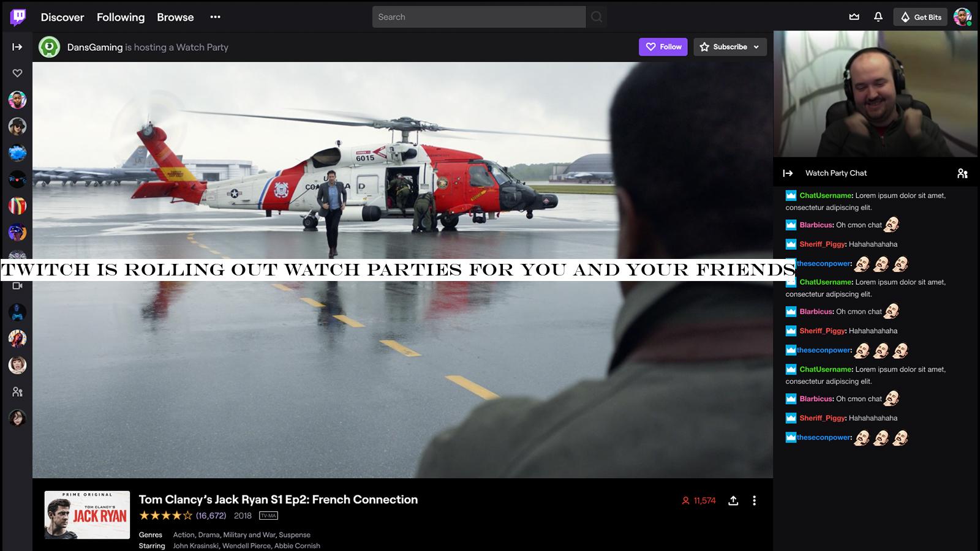The height and width of the screenshot is (551, 980).
Task: Click the purple Follow button
Action: point(663,47)
